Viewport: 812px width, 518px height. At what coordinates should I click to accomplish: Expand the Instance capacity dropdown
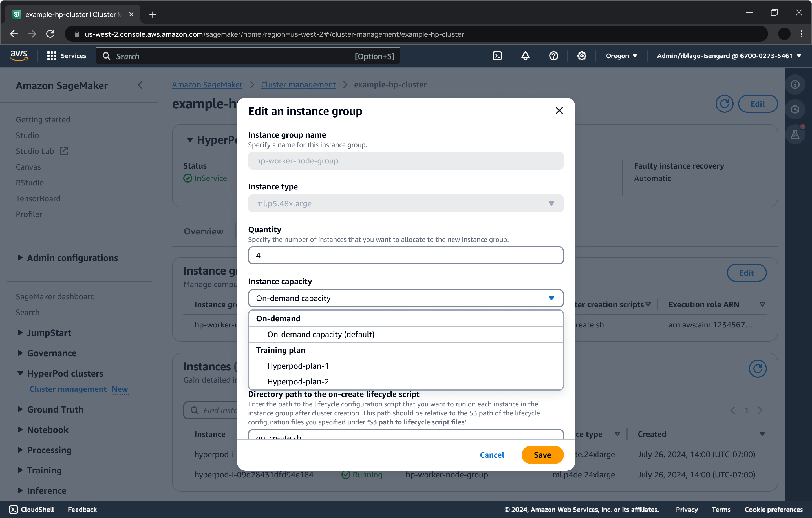405,298
